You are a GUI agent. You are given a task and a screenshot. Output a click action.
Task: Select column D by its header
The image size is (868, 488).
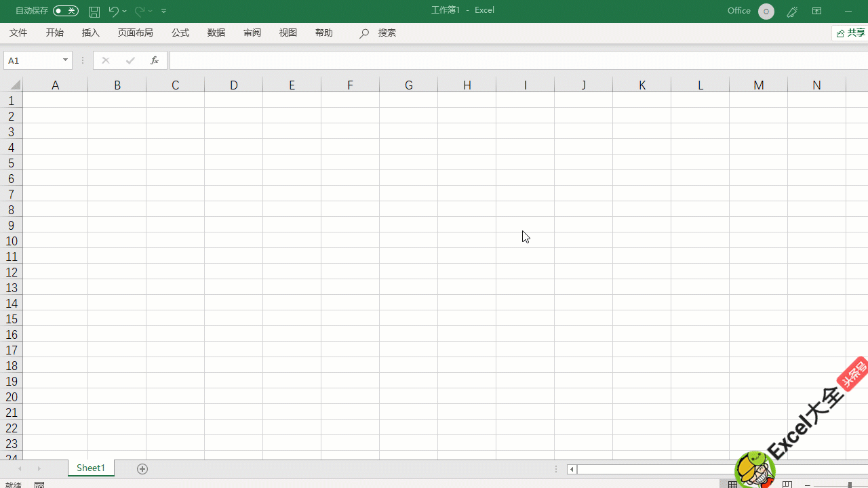click(233, 85)
